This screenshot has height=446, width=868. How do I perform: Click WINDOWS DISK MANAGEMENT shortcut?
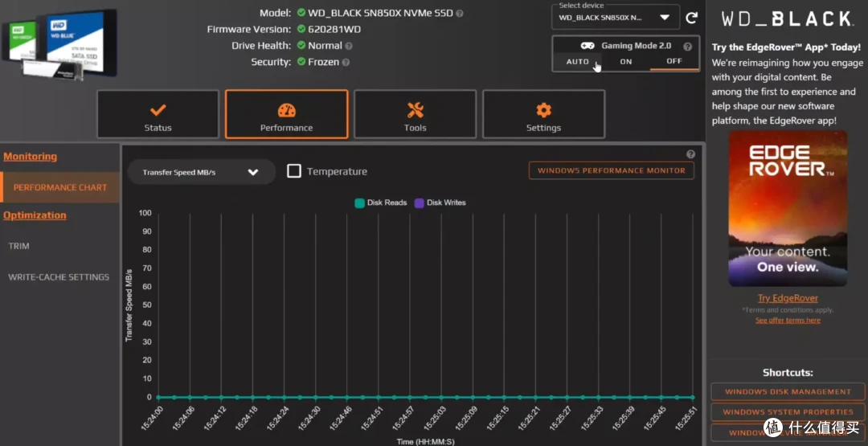click(x=788, y=392)
